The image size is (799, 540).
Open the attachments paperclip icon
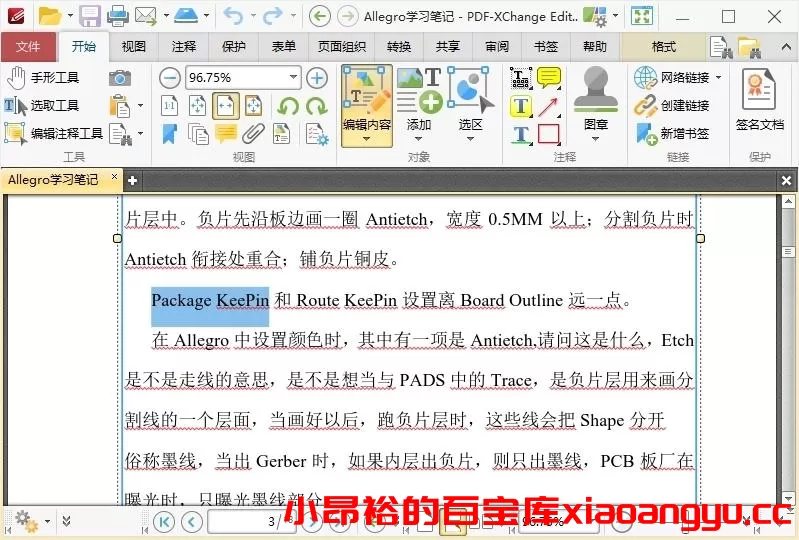pos(253,134)
